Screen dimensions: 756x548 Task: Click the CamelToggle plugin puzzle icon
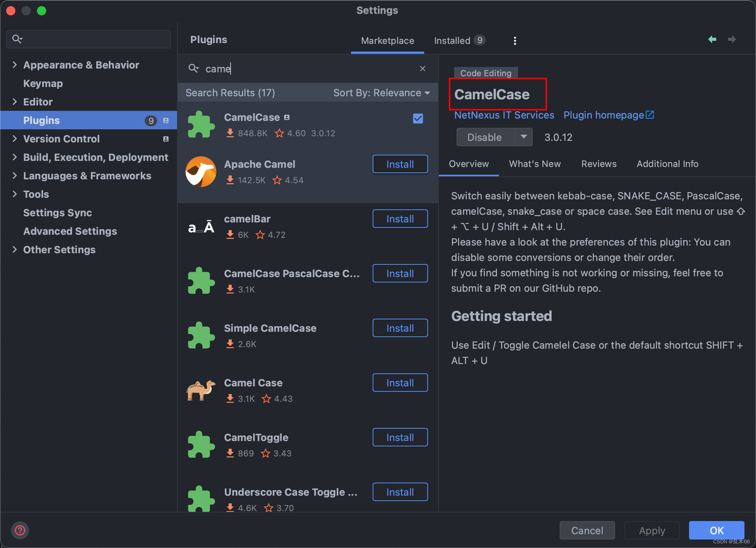[201, 445]
